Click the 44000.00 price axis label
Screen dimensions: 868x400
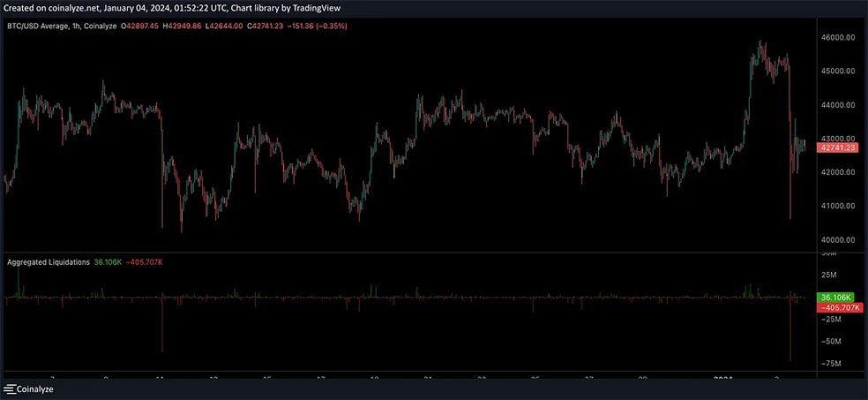click(837, 105)
